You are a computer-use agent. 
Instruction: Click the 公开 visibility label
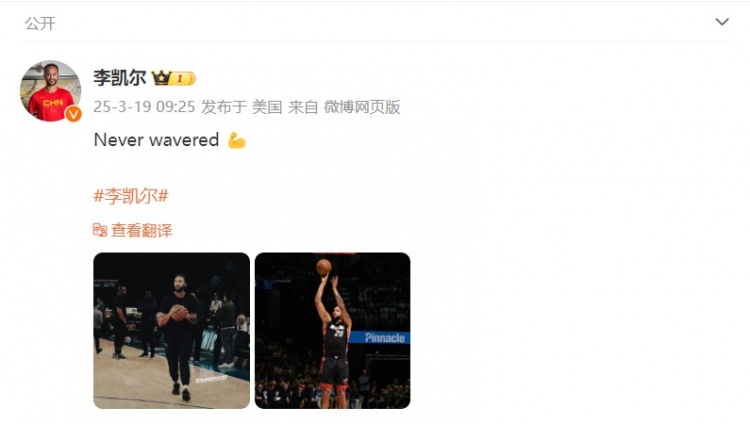point(40,23)
